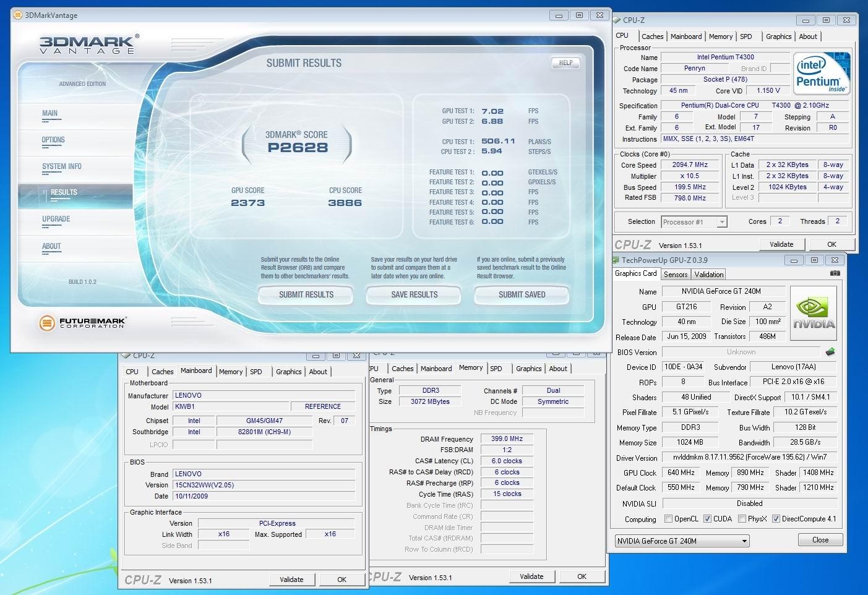Image resolution: width=868 pixels, height=595 pixels.
Task: Select the Validation tab in GPU-Z
Action: [x=709, y=275]
